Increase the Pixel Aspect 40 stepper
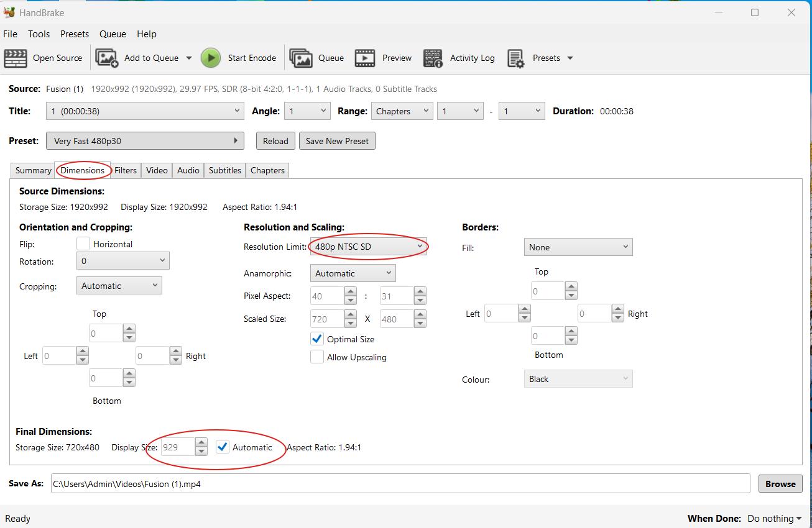Viewport: 812px width, 528px height. click(x=350, y=291)
